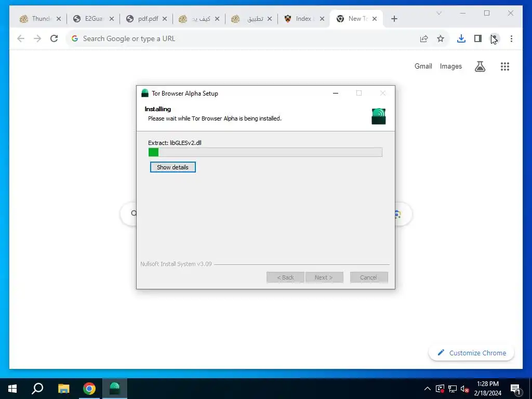Bookmark this tab with the star

441,38
